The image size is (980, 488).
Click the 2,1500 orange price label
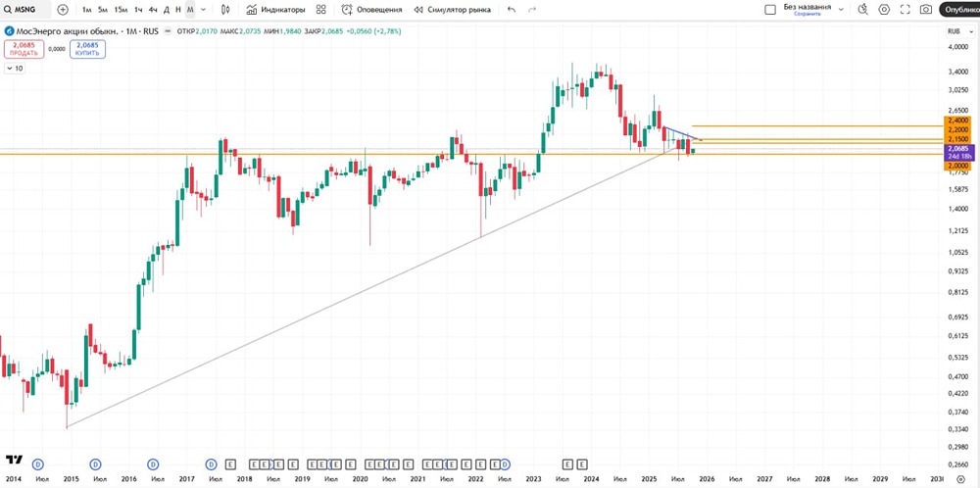coord(956,139)
